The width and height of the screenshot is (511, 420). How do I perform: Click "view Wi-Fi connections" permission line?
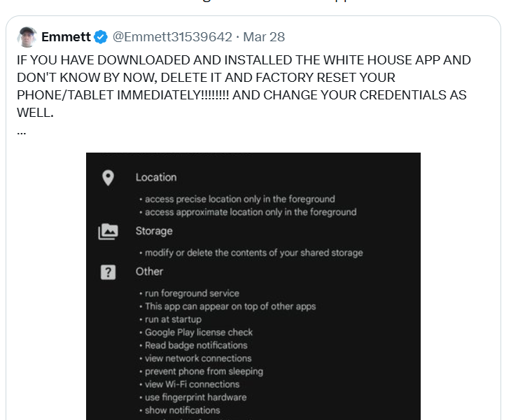[192, 384]
